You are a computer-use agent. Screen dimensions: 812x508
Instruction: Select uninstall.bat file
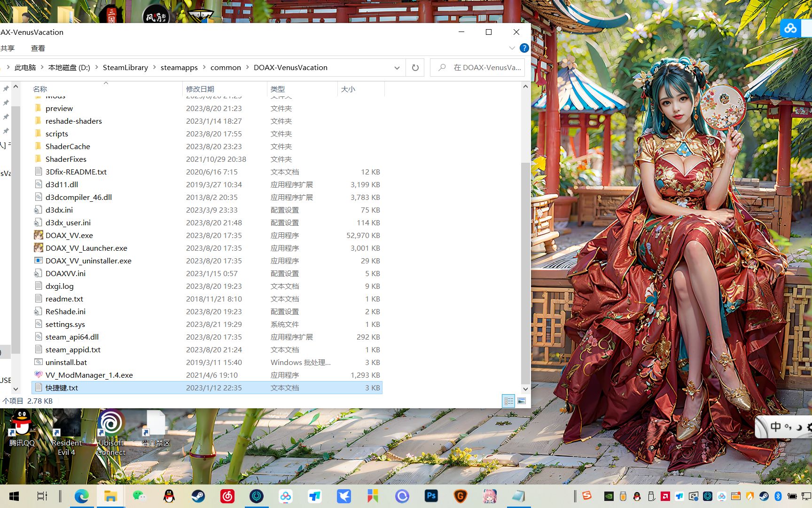pos(66,362)
